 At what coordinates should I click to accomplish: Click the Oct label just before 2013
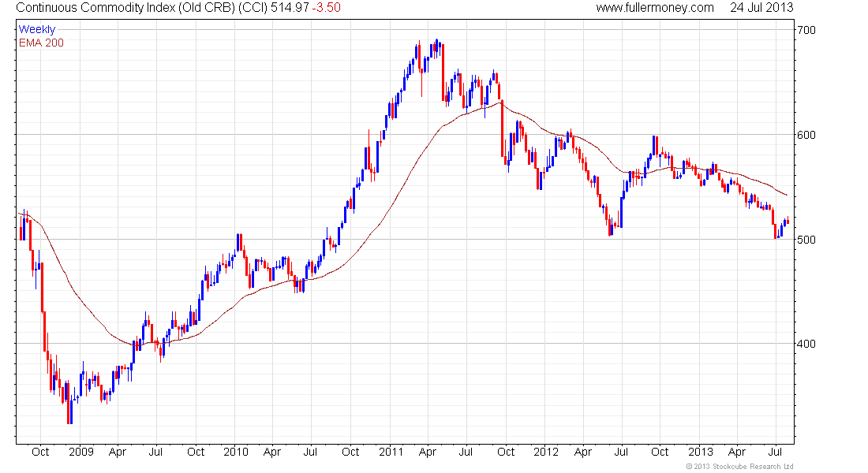[x=660, y=452]
